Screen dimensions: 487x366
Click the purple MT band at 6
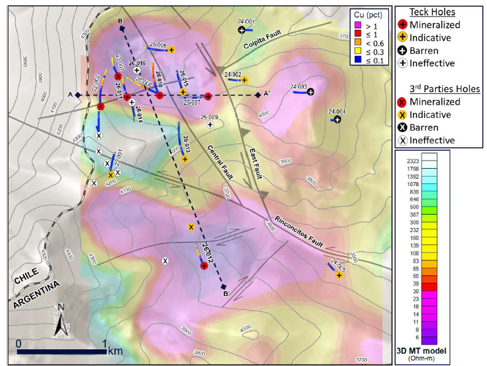coord(429,340)
